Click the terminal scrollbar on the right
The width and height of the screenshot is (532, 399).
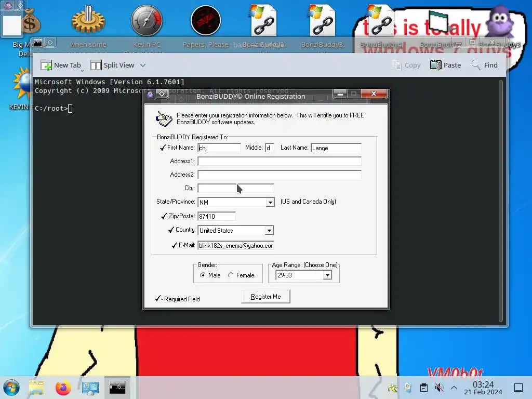pyautogui.click(x=501, y=200)
